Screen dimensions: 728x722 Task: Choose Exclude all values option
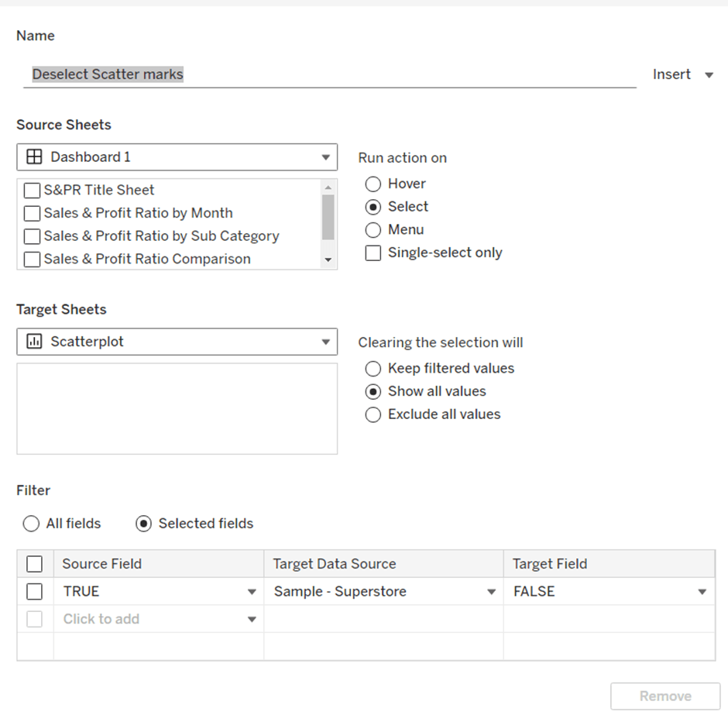pyautogui.click(x=373, y=414)
